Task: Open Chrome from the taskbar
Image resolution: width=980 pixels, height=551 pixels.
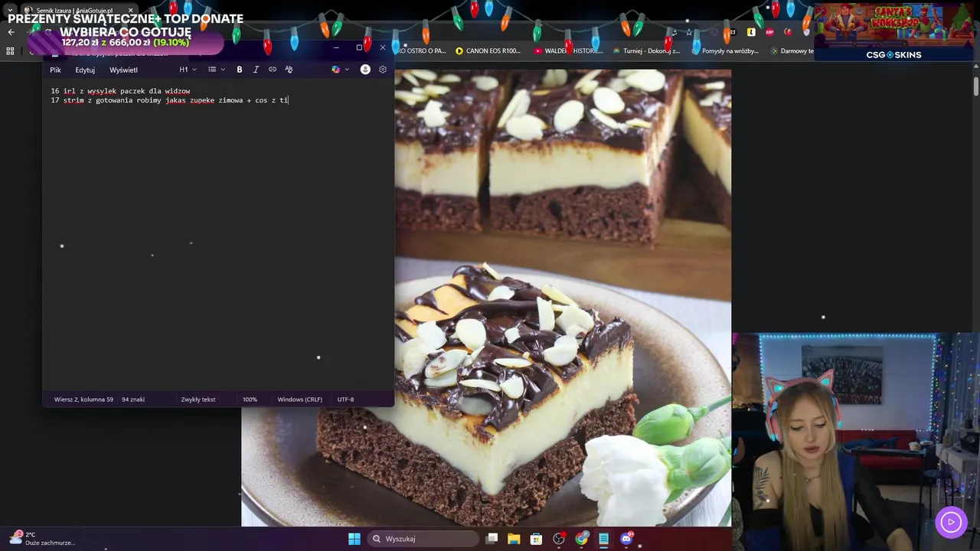Action: pos(582,539)
